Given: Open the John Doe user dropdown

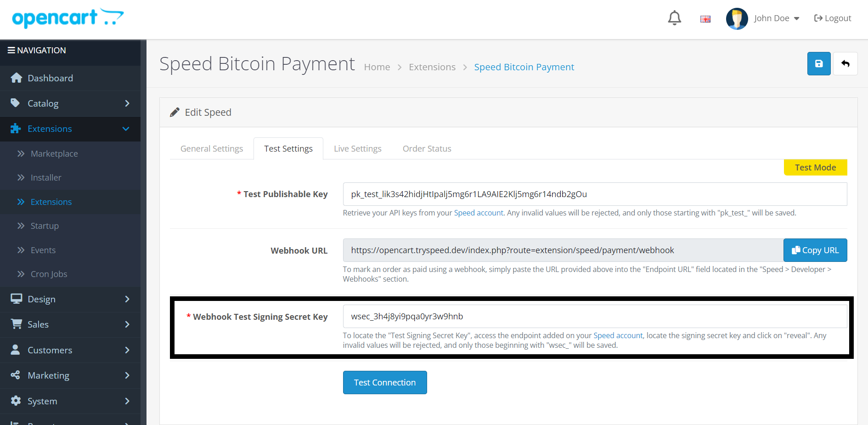Looking at the screenshot, I should click(777, 18).
